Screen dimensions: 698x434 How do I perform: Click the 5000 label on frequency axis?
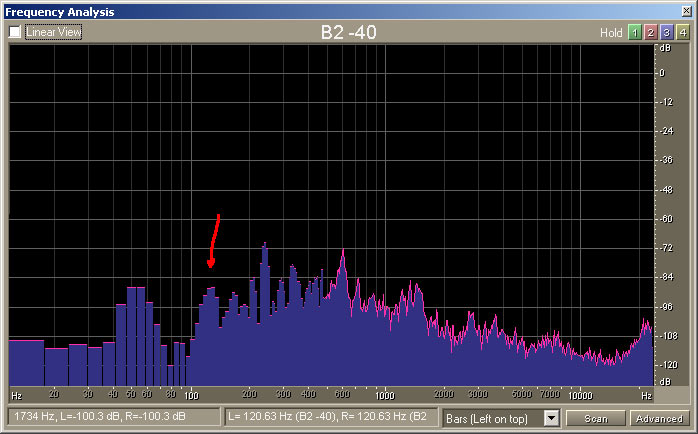[522, 394]
